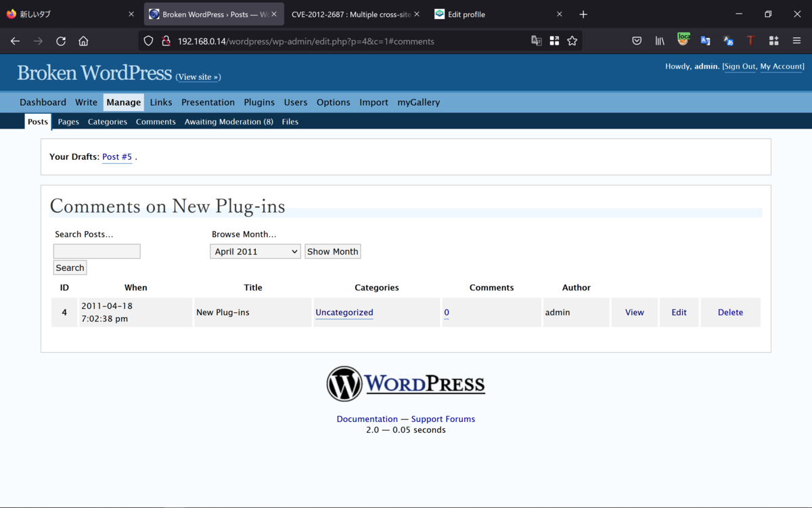This screenshot has width=812, height=508.
Task: Select the Comments submenu tab
Action: tap(156, 122)
